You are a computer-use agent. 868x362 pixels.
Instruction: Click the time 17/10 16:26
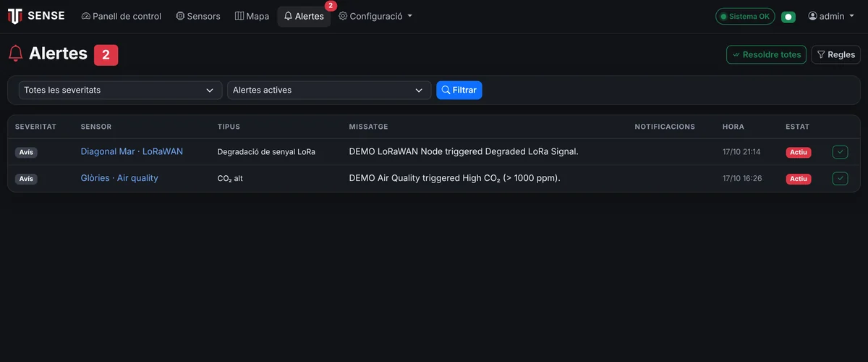tap(742, 178)
